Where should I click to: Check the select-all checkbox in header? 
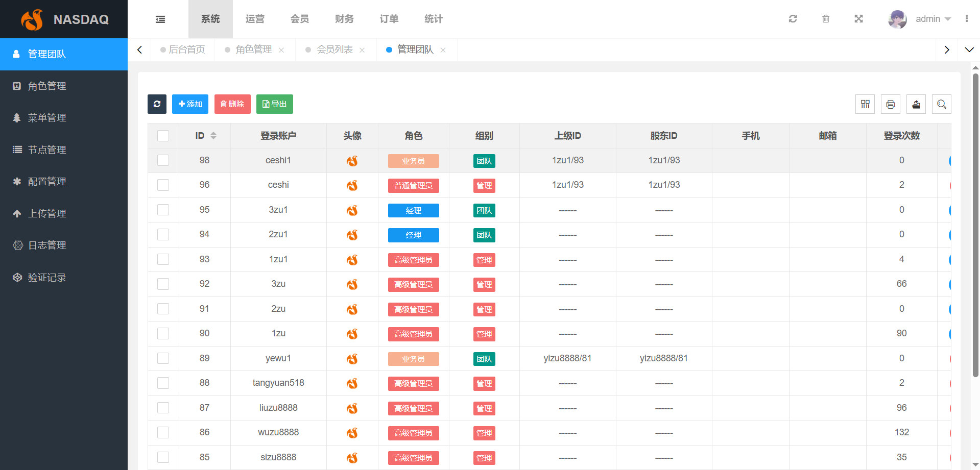(163, 136)
